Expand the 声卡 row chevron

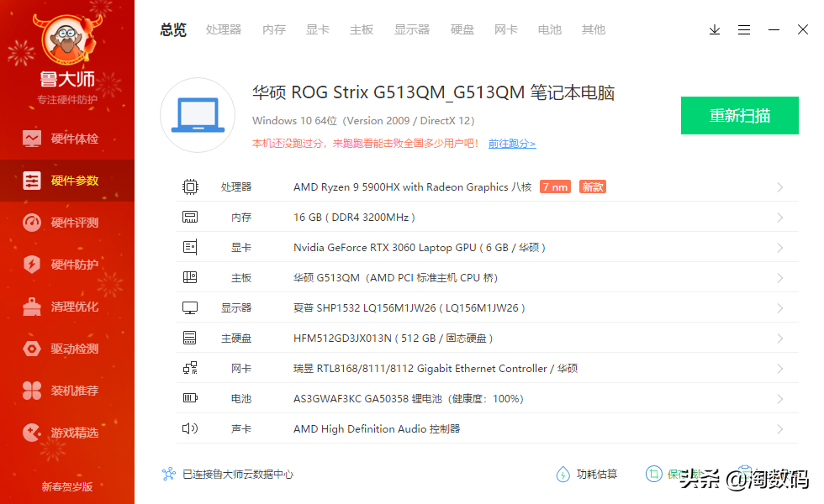point(780,429)
